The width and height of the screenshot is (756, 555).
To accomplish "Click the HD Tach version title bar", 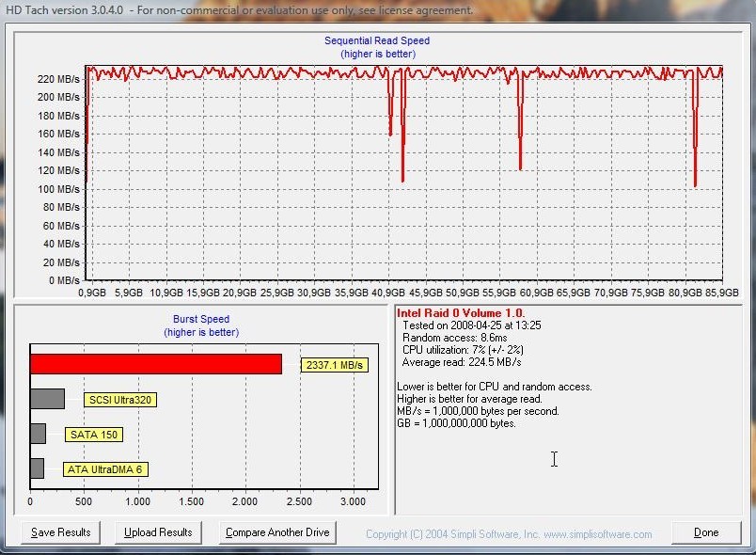I will coord(239,9).
